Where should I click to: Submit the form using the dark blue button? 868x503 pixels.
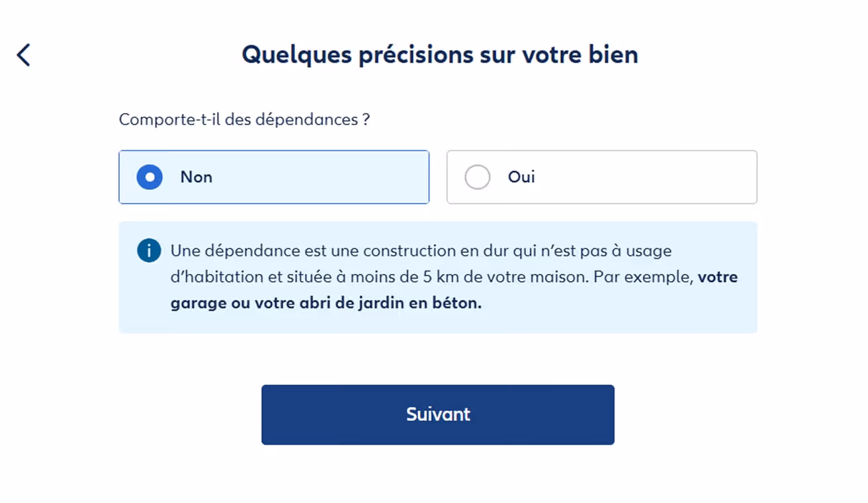[438, 414]
